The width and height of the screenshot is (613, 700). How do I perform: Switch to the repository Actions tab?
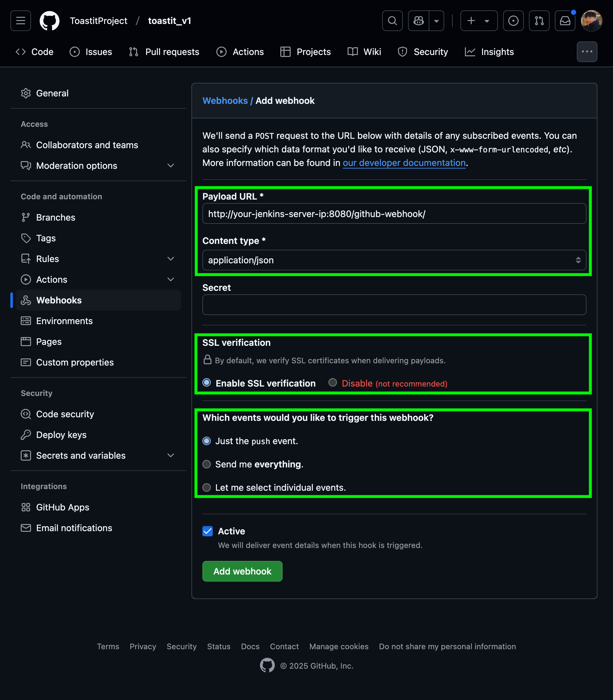240,52
